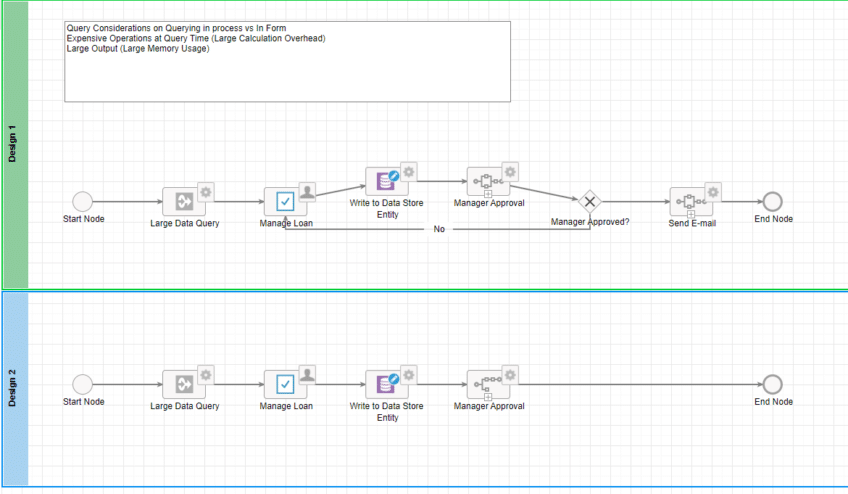Click 'Expensive Operations at Query Time' annotation line
This screenshot has height=494, width=848.
pos(196,38)
